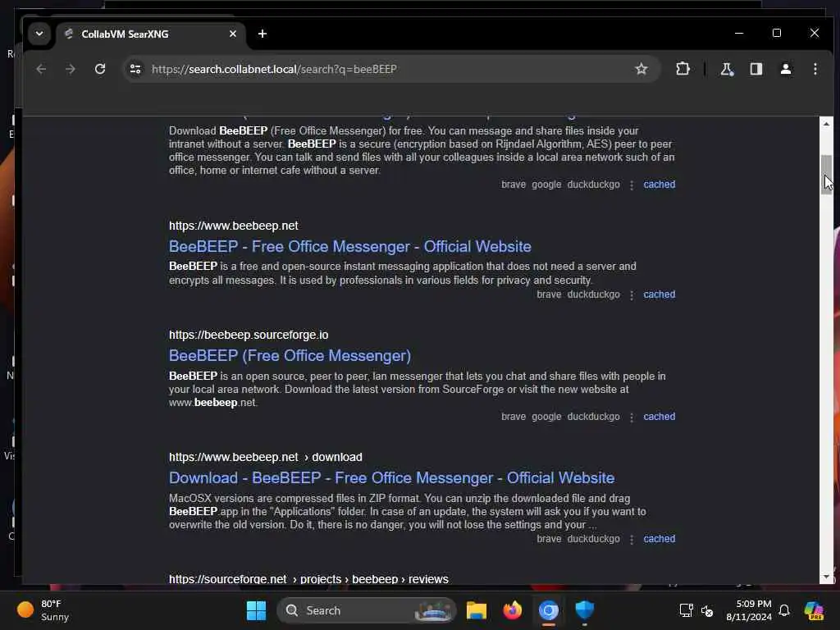
Task: Reload the current search page
Action: tap(100, 69)
